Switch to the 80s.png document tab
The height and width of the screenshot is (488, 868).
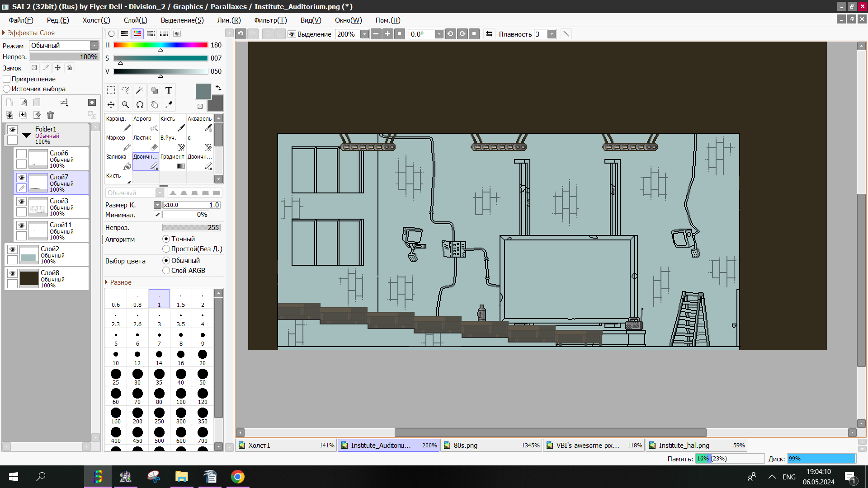[491, 445]
